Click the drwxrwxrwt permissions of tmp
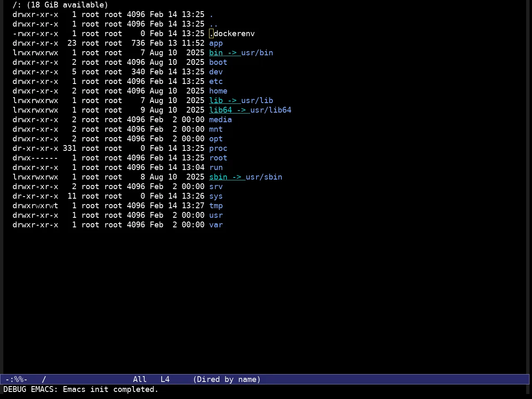 35,206
